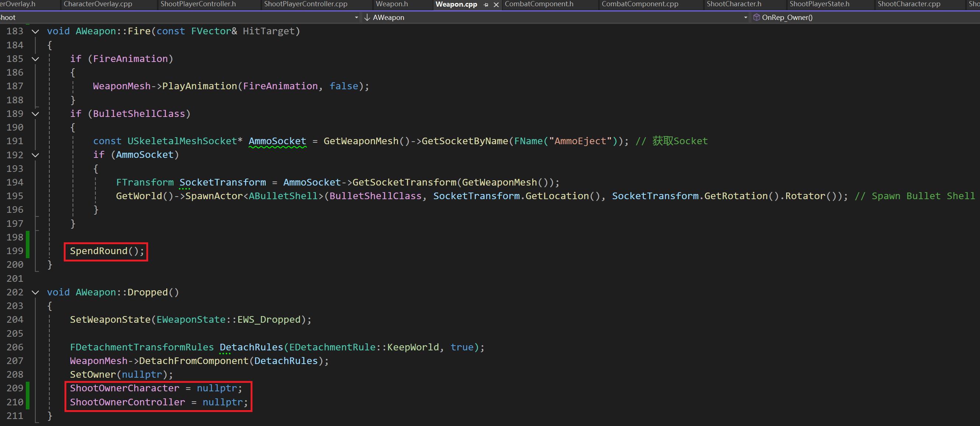980x426 pixels.
Task: Pin the Weapon.cpp tab
Action: pos(486,4)
